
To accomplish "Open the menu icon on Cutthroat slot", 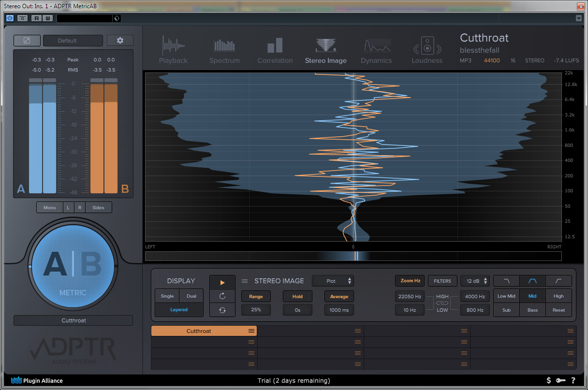I will coord(251,331).
